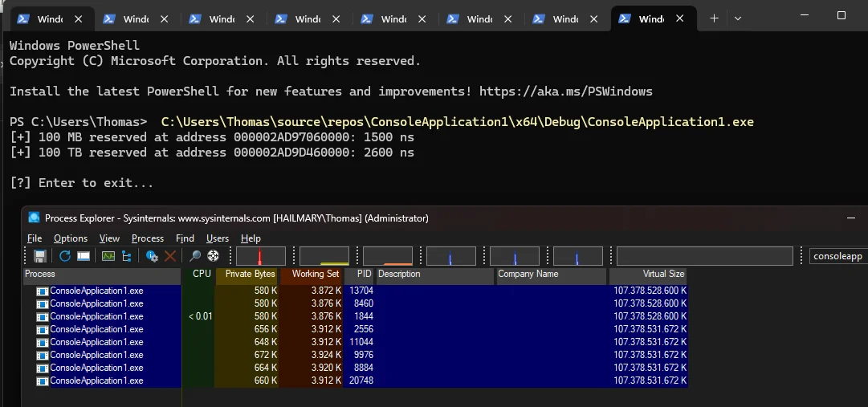Click the Working Set value 3.920 K
This screenshot has height=407, width=868.
326,368
